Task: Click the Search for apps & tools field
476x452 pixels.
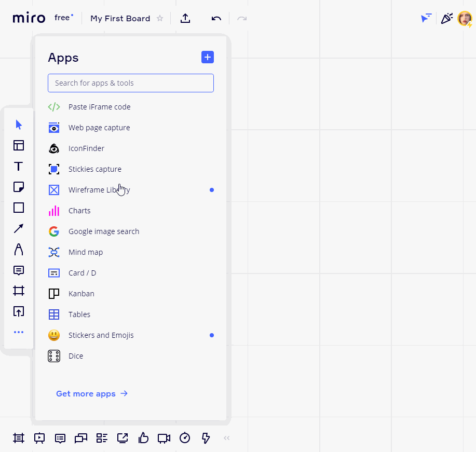Action: pos(131,83)
